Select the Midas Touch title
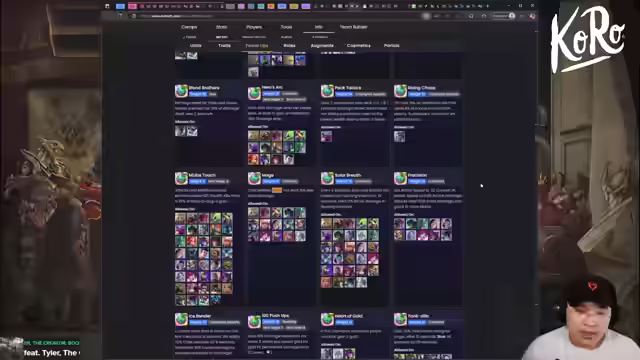This screenshot has width=640, height=360. (x=202, y=175)
